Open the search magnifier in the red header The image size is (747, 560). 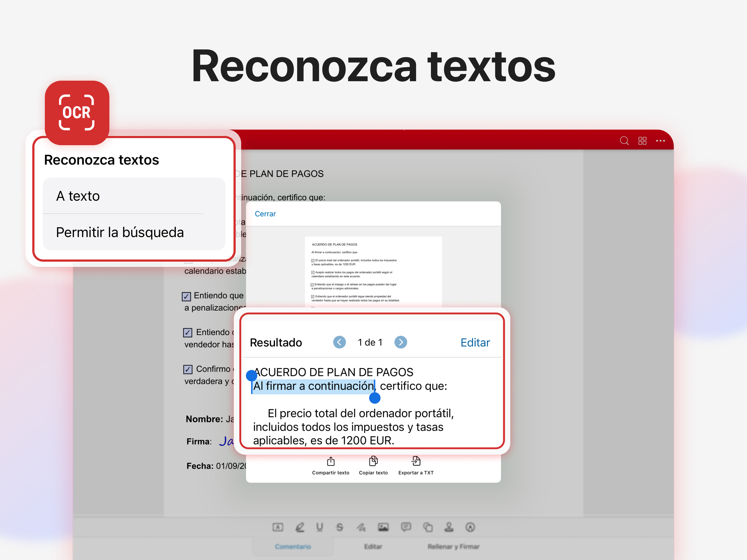[x=624, y=141]
